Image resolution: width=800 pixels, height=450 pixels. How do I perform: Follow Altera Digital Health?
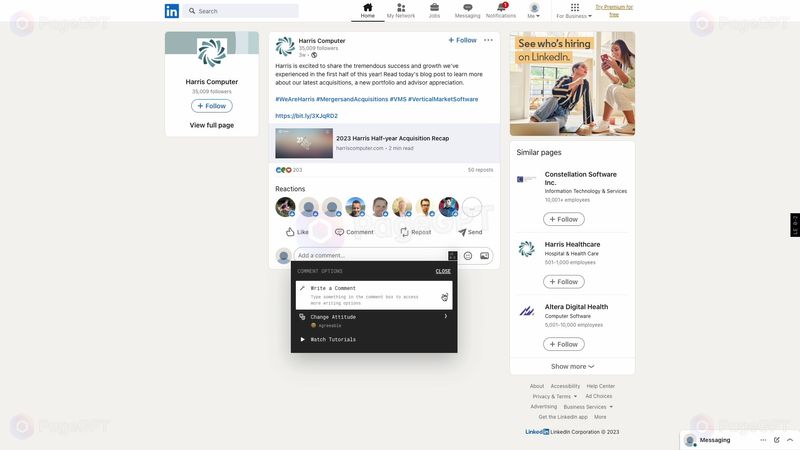(x=564, y=344)
